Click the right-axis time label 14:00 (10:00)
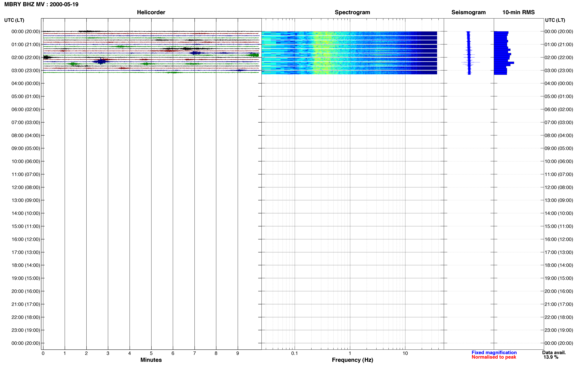This screenshot has height=368, width=588. [x=559, y=213]
